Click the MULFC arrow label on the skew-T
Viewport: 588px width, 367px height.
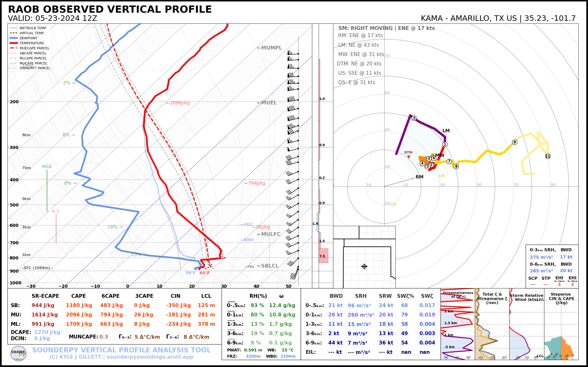[x=269, y=234]
